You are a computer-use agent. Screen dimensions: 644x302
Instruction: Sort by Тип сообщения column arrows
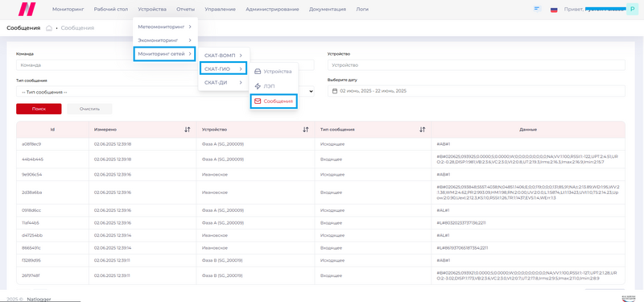tap(422, 130)
